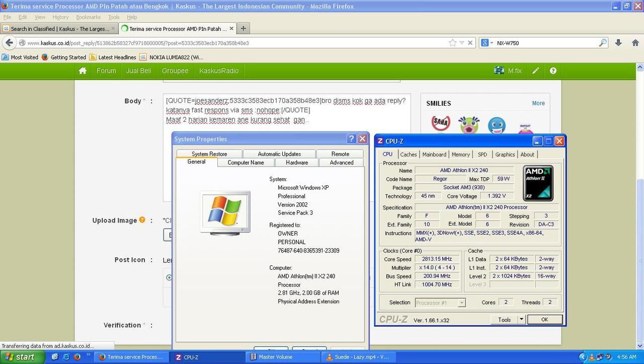The width and height of the screenshot is (644, 364).
Task: Select the visible Post Icon radio button
Action: (x=169, y=277)
